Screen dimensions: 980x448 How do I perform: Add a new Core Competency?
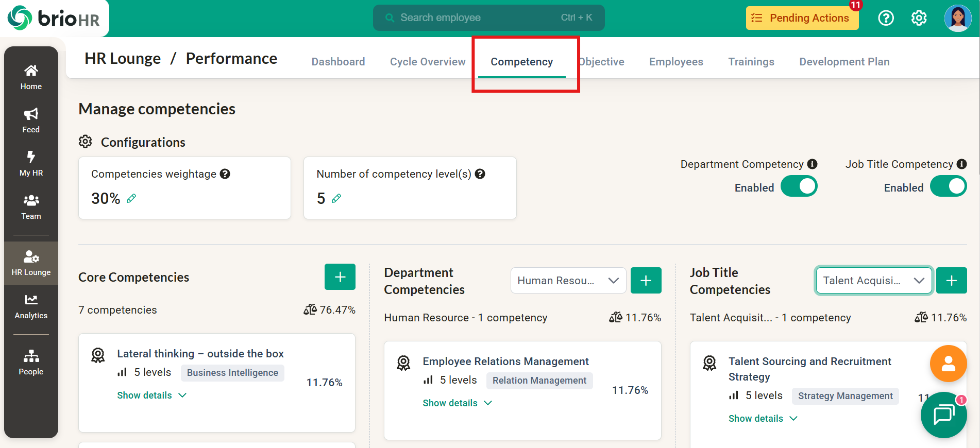[340, 277]
